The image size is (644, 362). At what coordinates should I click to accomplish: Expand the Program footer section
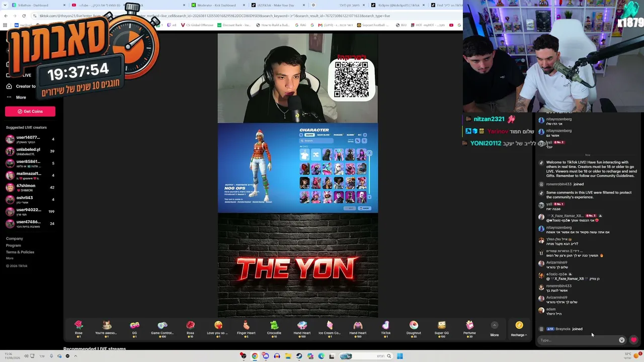tap(14, 245)
